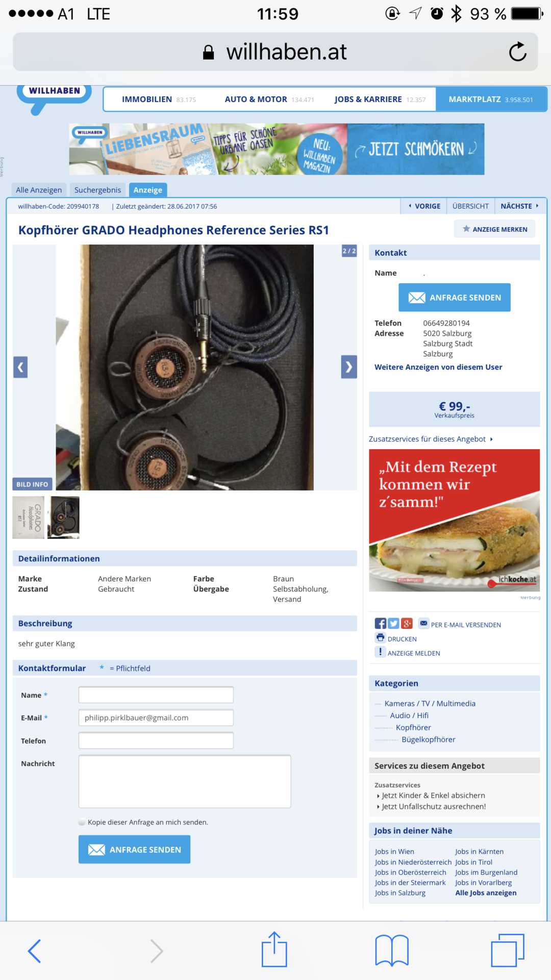Open Safari bookmarks

coord(391,950)
